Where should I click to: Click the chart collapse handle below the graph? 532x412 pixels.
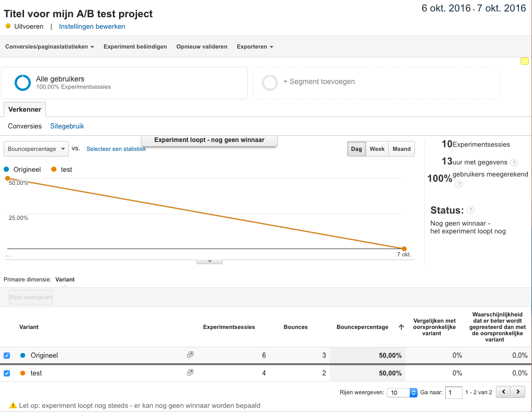[209, 261]
